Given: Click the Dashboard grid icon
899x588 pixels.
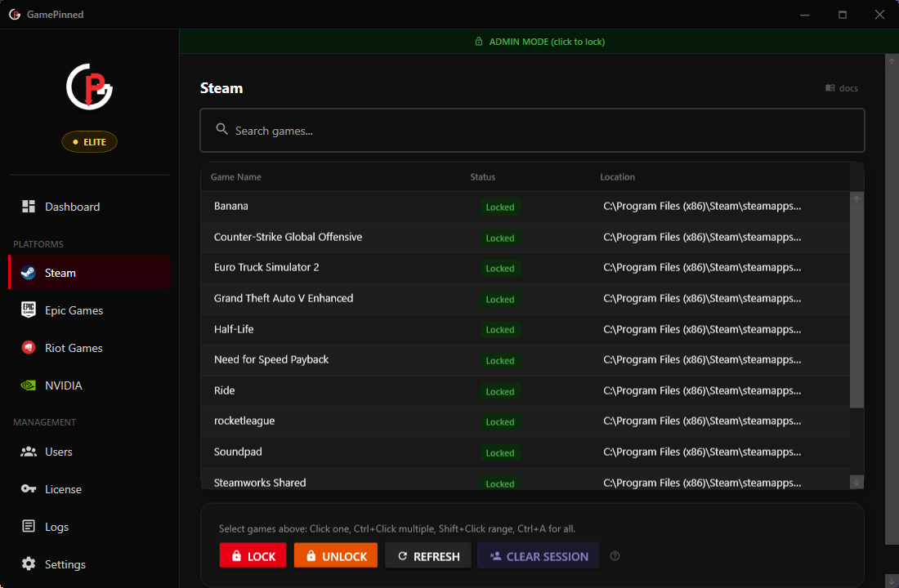Looking at the screenshot, I should pos(28,207).
